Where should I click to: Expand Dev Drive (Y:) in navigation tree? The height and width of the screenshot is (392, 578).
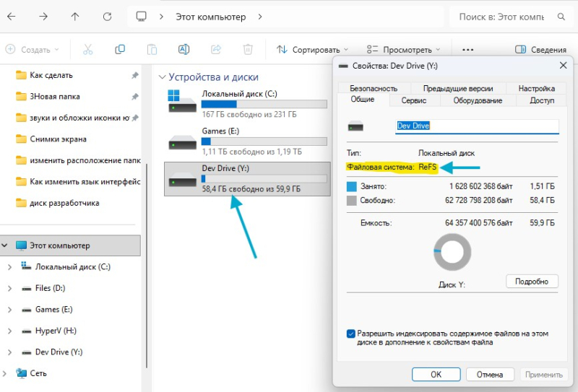coord(9,352)
